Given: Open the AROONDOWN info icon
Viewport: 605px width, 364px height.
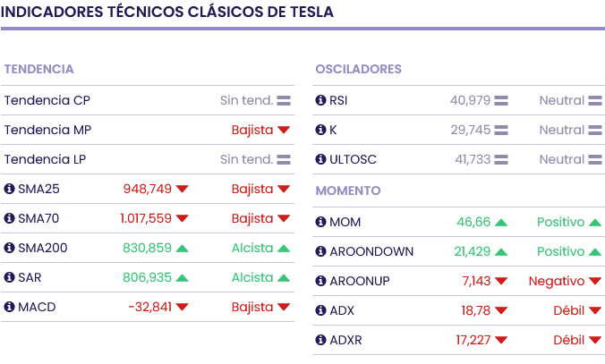Looking at the screenshot, I should 321,251.
